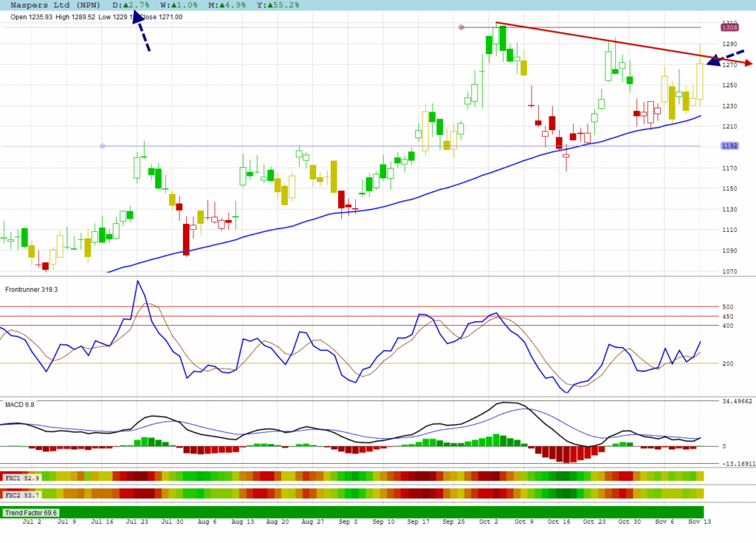Click the Nov 13 date on time axis
Screen dimensions: 756x543
pyautogui.click(x=698, y=522)
